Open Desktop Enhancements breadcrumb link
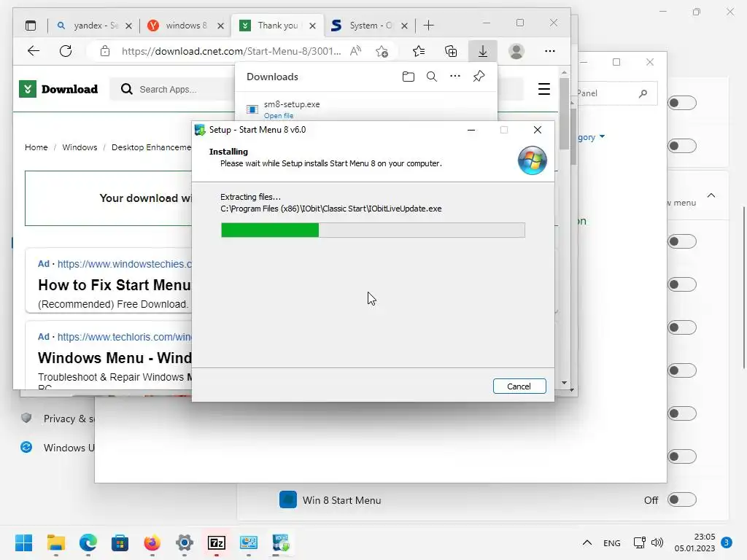747x560 pixels. point(151,147)
